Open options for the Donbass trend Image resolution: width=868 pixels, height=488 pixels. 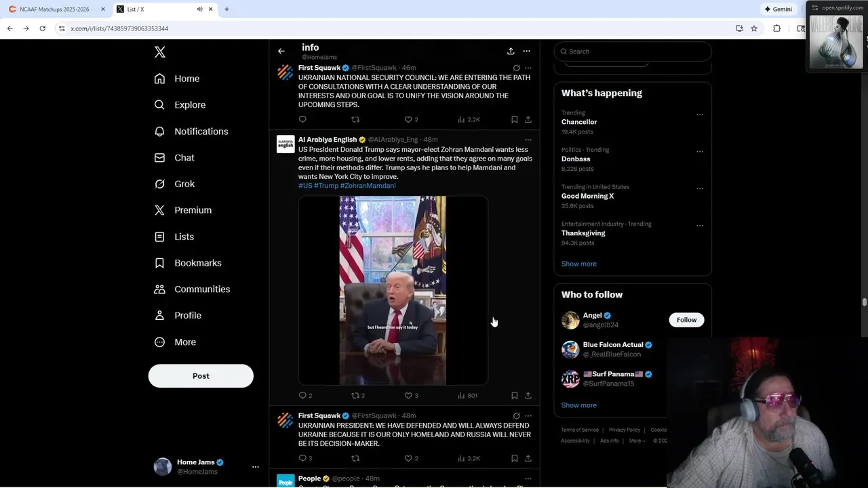(700, 151)
